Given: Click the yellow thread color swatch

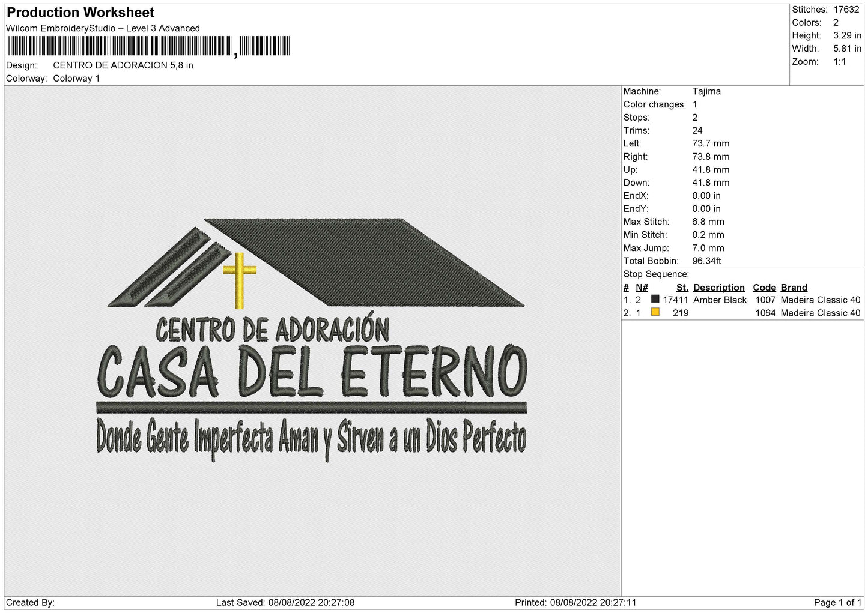Looking at the screenshot, I should (x=655, y=312).
